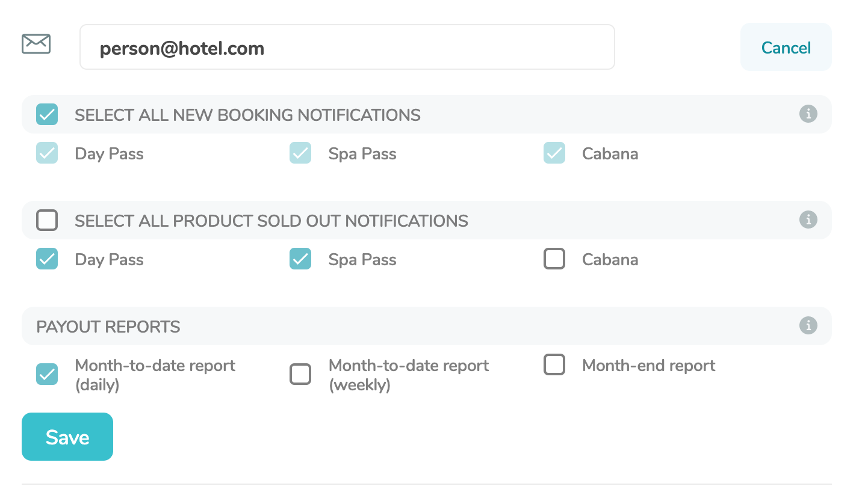Image resolution: width=862 pixels, height=504 pixels.
Task: Click the envelope email icon
Action: point(36,44)
